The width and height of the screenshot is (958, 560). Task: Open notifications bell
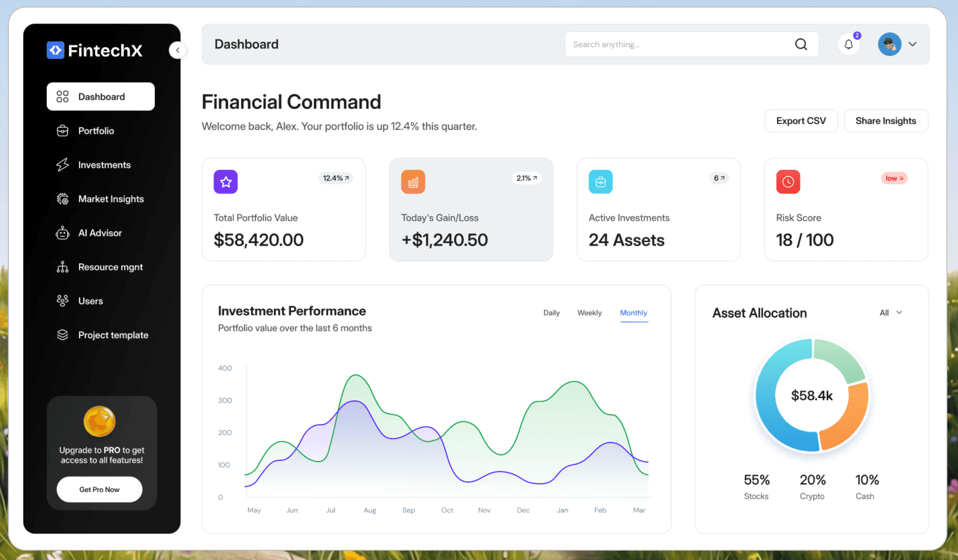849,44
